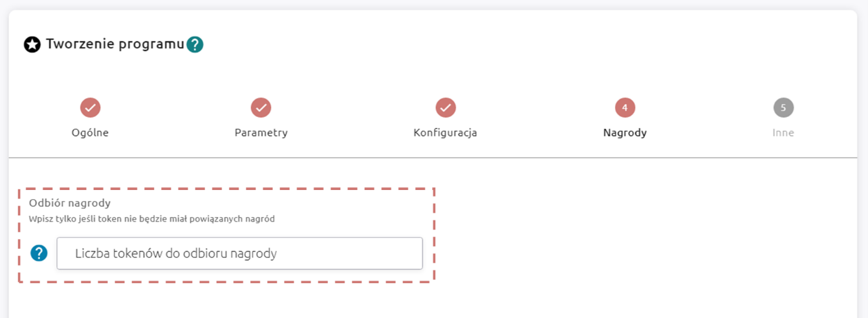
Task: Open the teal help icon next to the title
Action: tap(195, 45)
